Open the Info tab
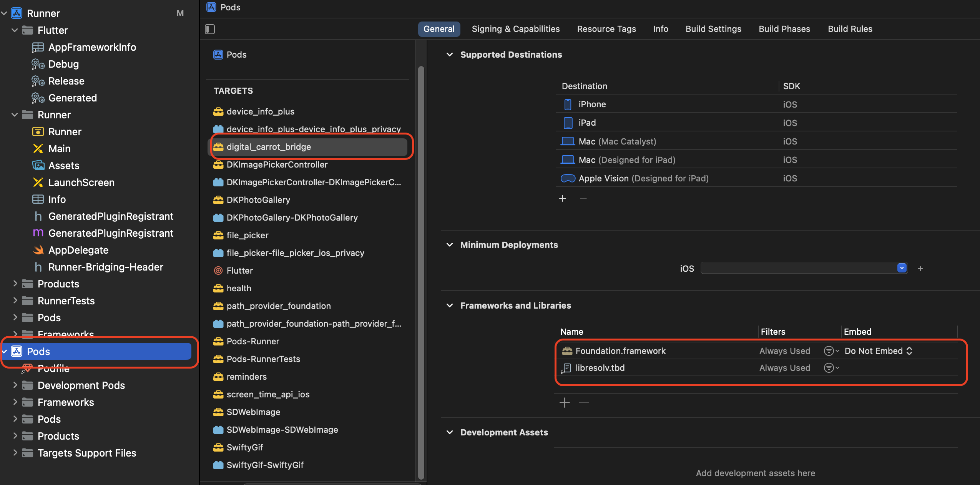980x485 pixels. [661, 29]
